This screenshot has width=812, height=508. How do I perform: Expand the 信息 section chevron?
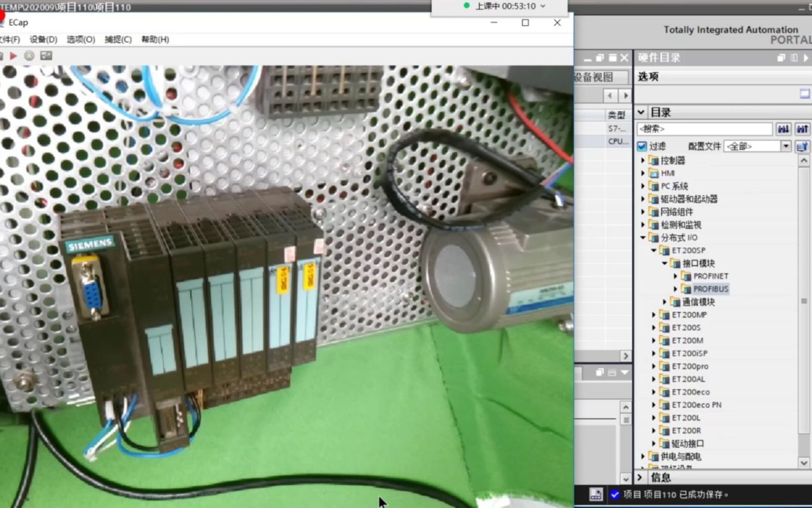tap(640, 478)
